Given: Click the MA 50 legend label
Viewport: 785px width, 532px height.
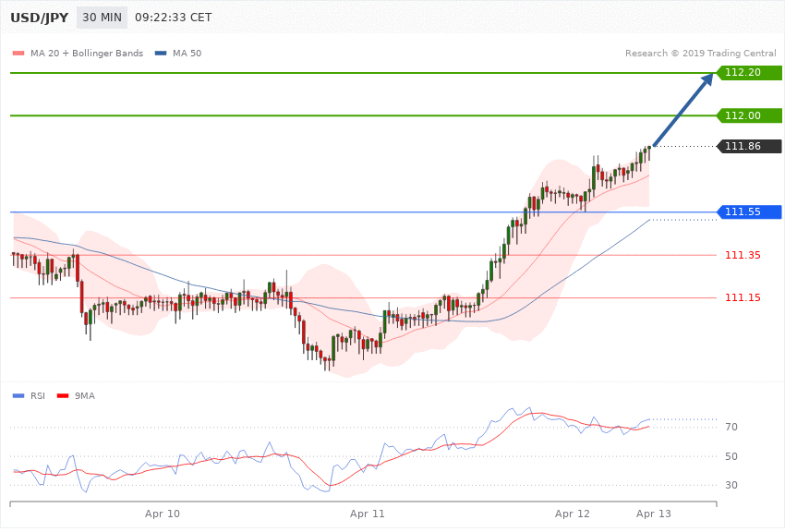Looking at the screenshot, I should pos(187,53).
